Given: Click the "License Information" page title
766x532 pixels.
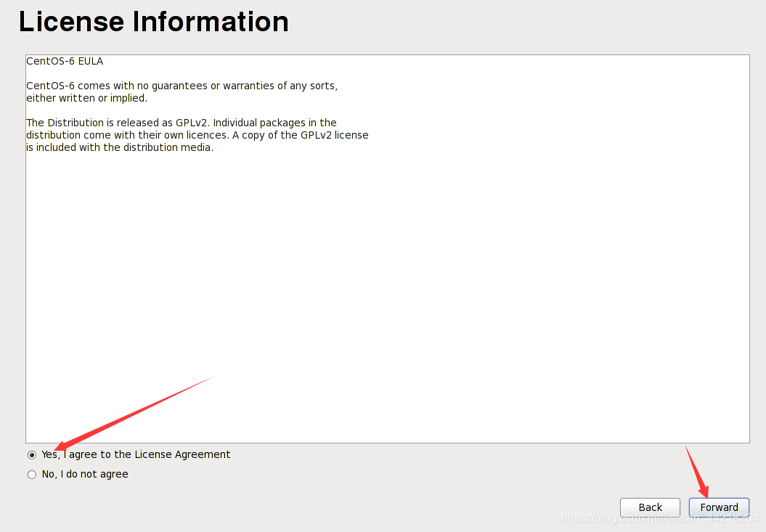Looking at the screenshot, I should tap(153, 22).
